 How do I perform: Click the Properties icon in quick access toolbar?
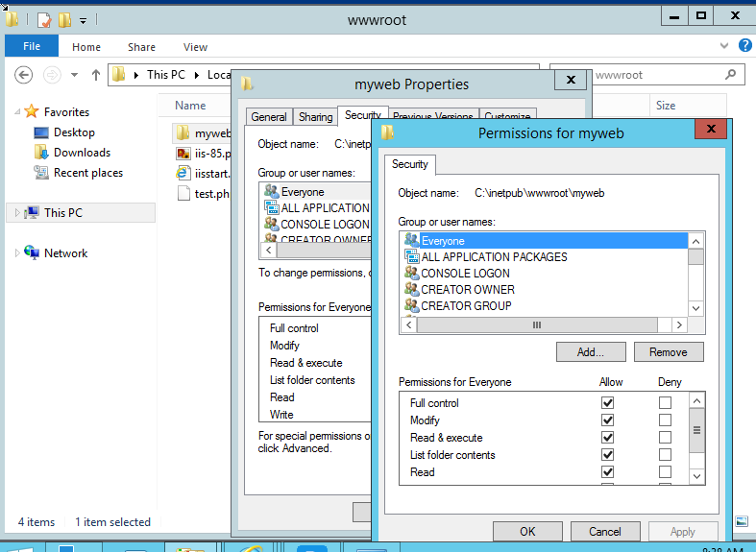tap(44, 20)
